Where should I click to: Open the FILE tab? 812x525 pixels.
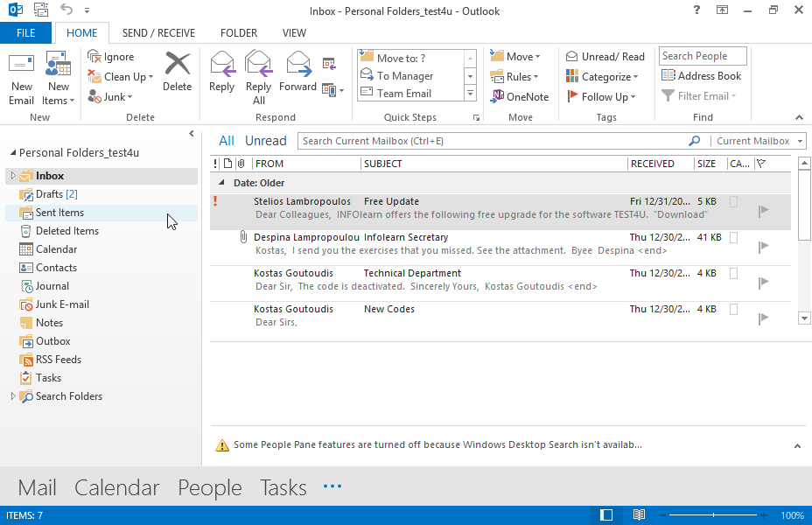[26, 33]
